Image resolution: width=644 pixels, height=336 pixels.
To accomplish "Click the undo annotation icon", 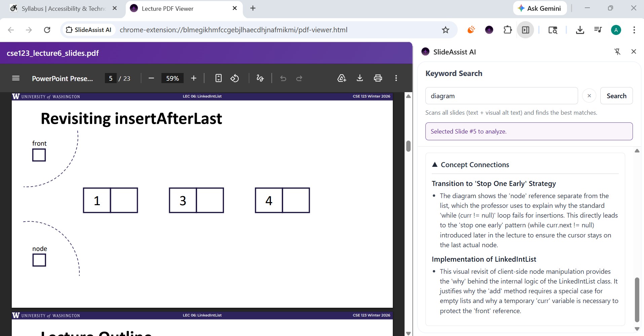I will pos(283,78).
